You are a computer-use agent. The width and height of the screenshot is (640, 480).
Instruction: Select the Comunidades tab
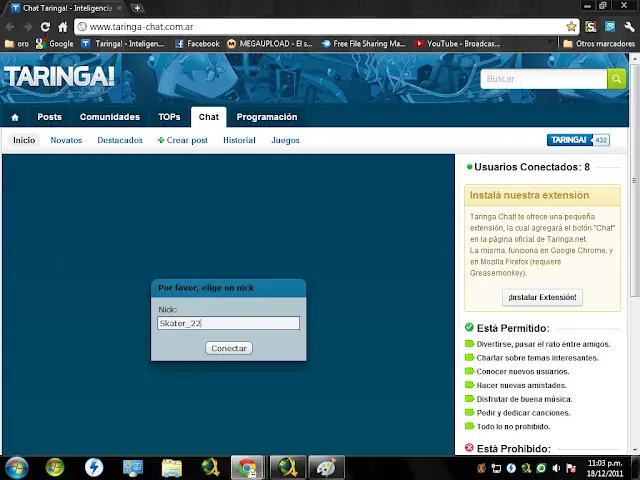coord(110,117)
